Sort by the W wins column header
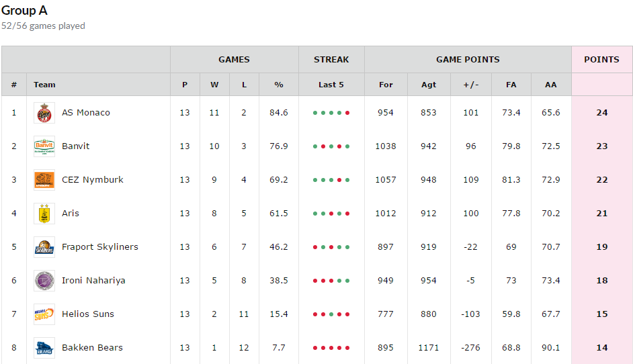Viewport: 633px width, 364px height. (214, 85)
